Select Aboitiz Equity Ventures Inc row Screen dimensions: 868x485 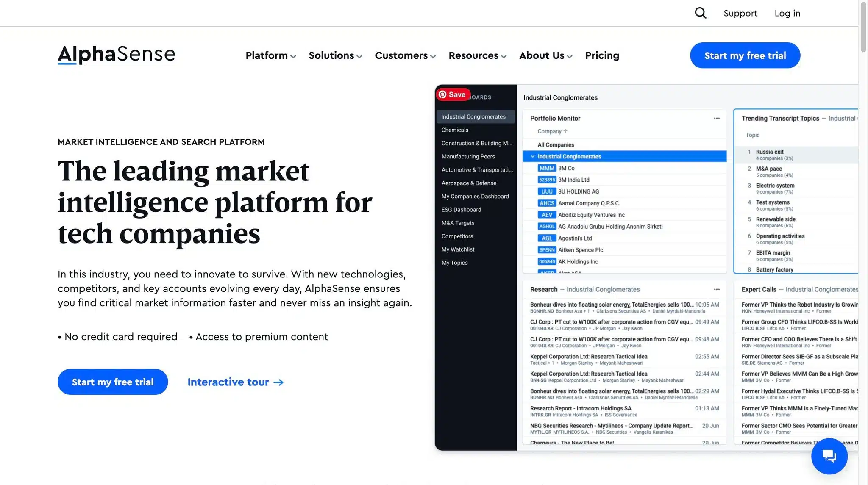(x=624, y=215)
